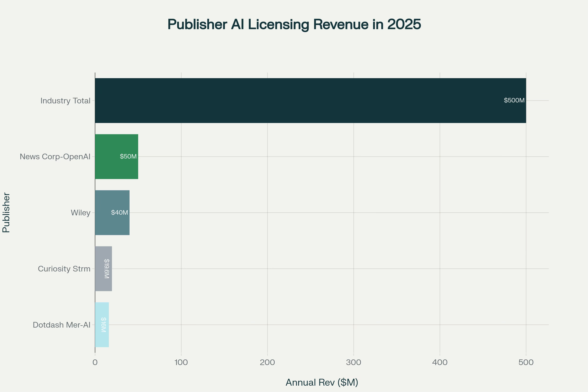Click the Wiley axis label
The height and width of the screenshot is (392, 588).
[x=81, y=213]
